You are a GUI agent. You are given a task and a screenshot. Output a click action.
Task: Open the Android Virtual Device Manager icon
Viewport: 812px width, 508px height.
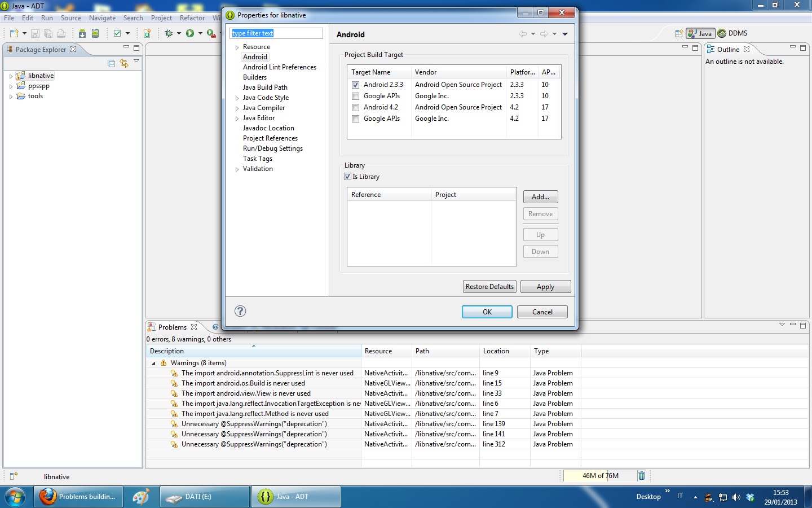pos(95,33)
